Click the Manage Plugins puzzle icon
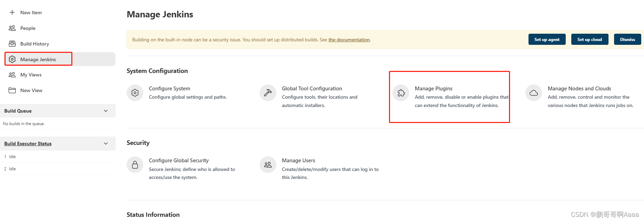644x221 pixels. 401,93
